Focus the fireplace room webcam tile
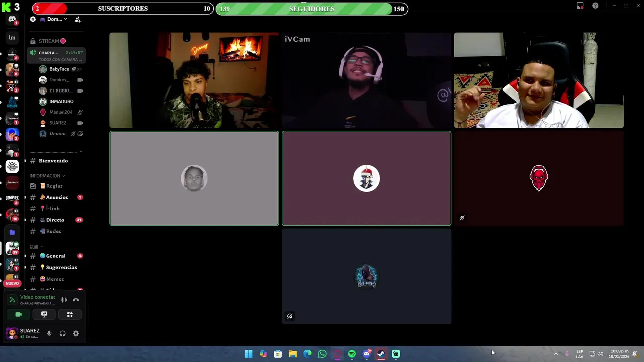Screen dimensions: 644x362 [x=194, y=80]
